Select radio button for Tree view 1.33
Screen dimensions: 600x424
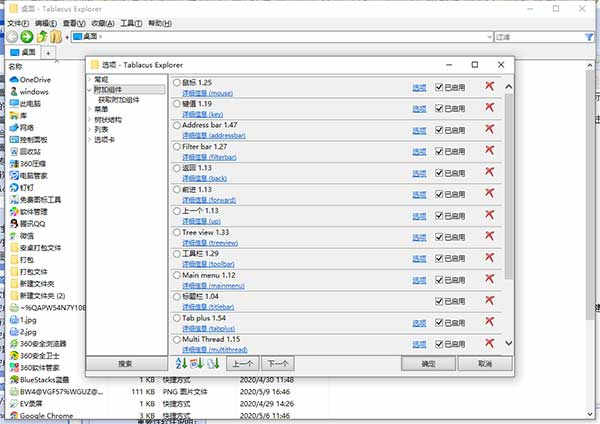click(176, 232)
